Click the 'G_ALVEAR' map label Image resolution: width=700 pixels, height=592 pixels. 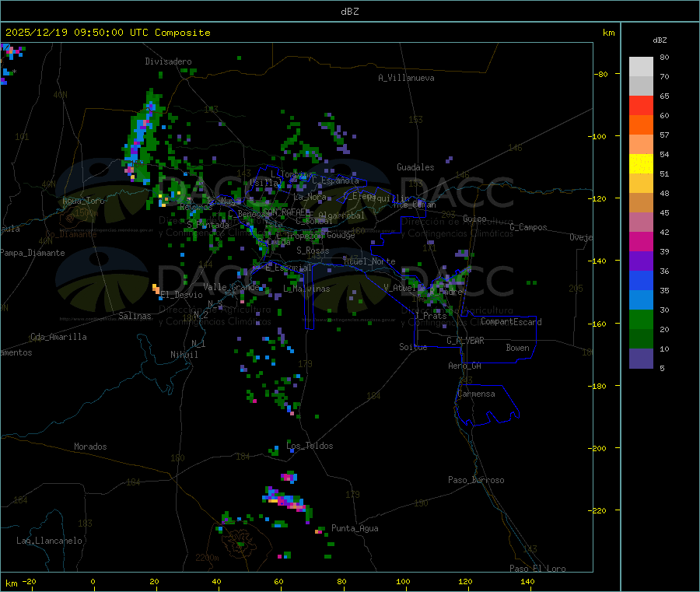465,341
